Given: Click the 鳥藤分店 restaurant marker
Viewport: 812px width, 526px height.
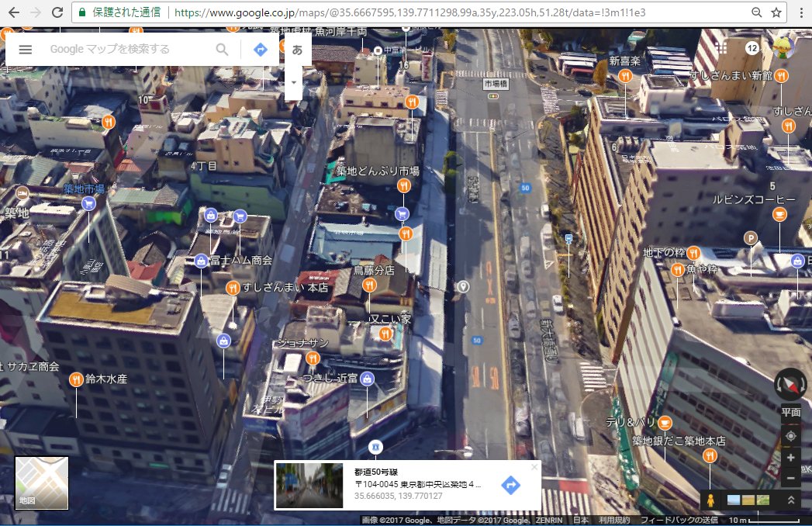Looking at the screenshot, I should click(369, 285).
